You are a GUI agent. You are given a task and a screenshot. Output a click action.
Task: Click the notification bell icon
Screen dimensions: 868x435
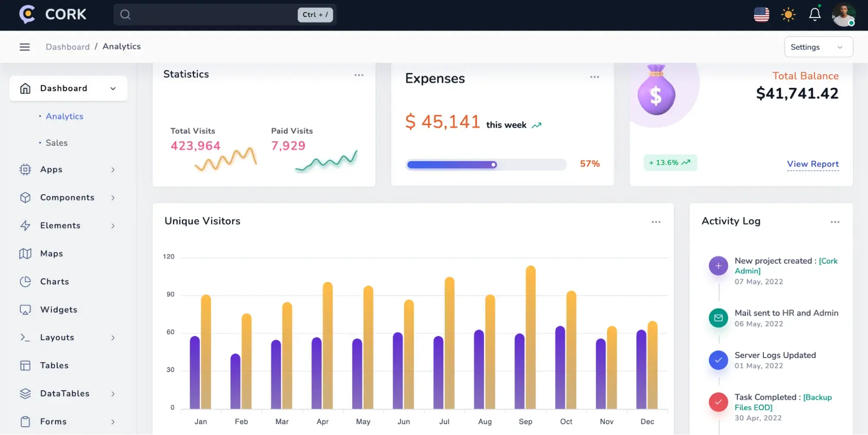tap(815, 14)
